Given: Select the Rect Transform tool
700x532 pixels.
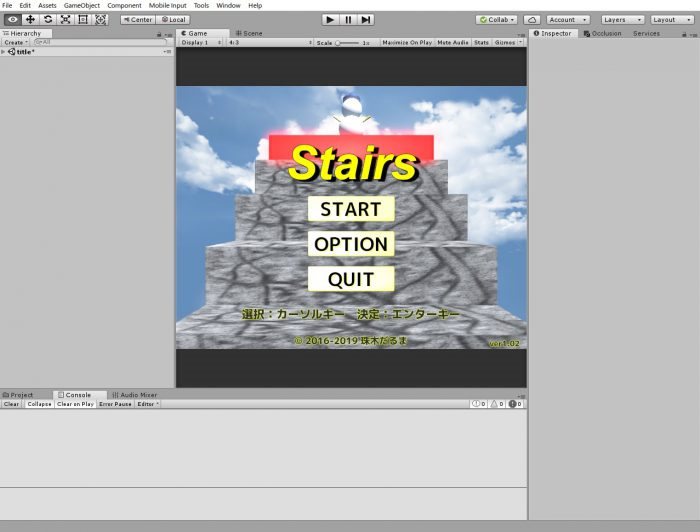Looking at the screenshot, I should pyautogui.click(x=83, y=20).
